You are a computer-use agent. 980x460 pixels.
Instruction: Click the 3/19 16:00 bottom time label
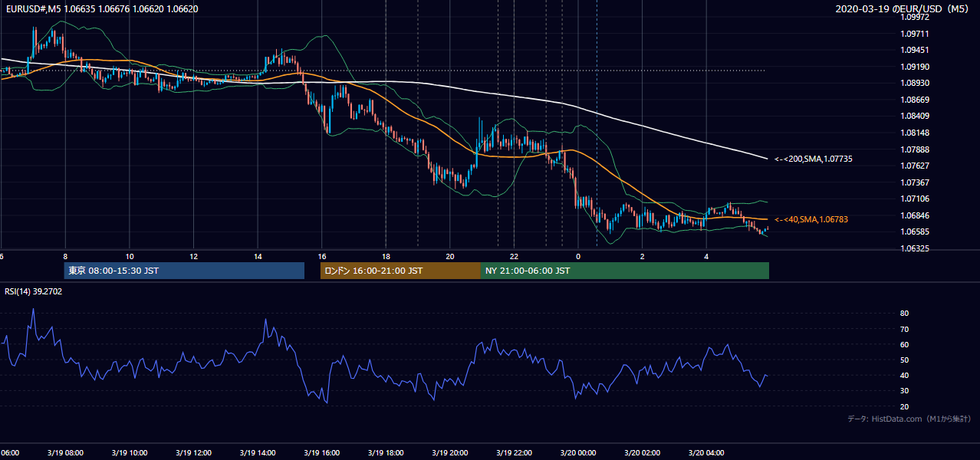[x=321, y=452]
